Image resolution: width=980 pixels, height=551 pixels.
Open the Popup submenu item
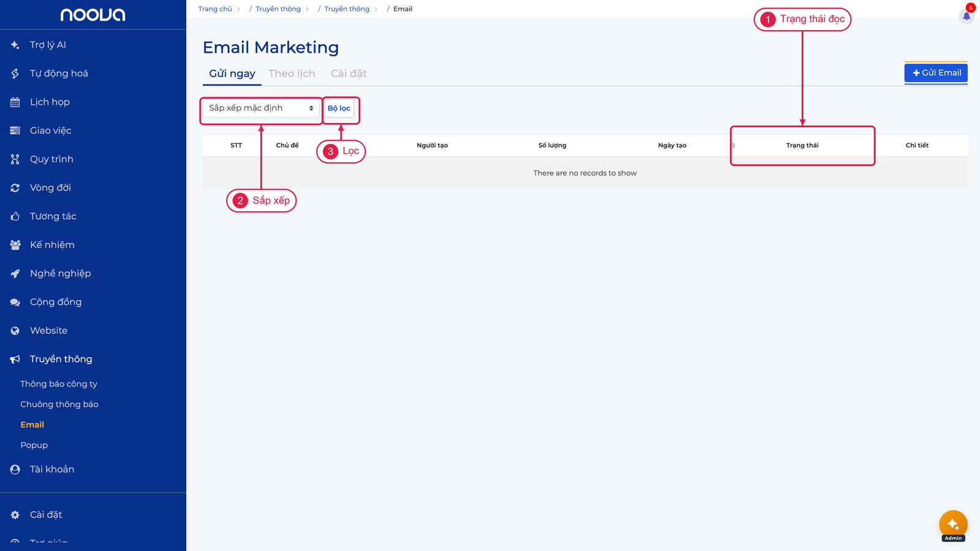tap(34, 445)
